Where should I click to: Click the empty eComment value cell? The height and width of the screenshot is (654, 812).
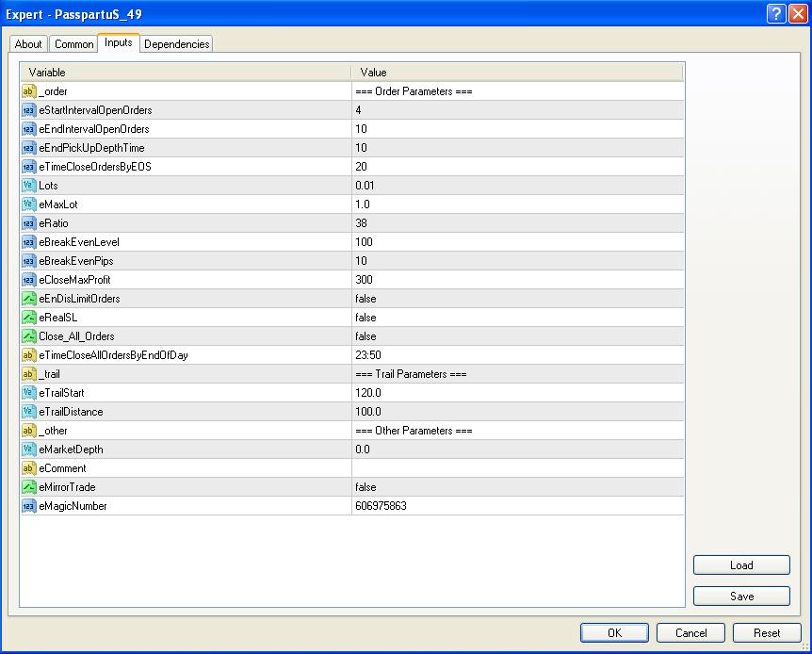click(x=517, y=468)
